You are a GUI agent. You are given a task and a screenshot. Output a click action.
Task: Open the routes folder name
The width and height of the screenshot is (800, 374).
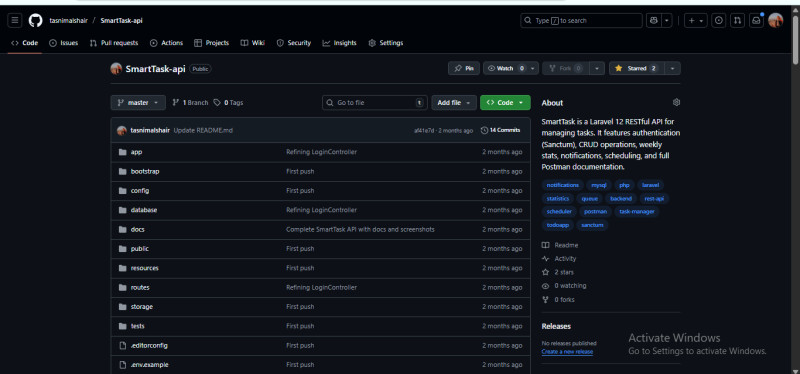point(140,287)
